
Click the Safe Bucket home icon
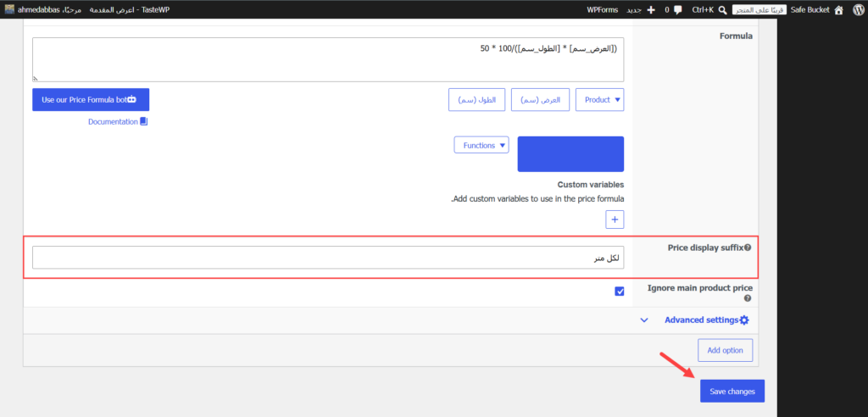point(838,9)
